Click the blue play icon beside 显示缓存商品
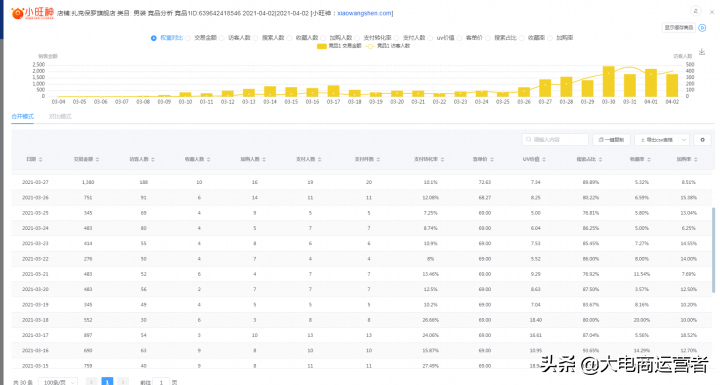 point(702,28)
